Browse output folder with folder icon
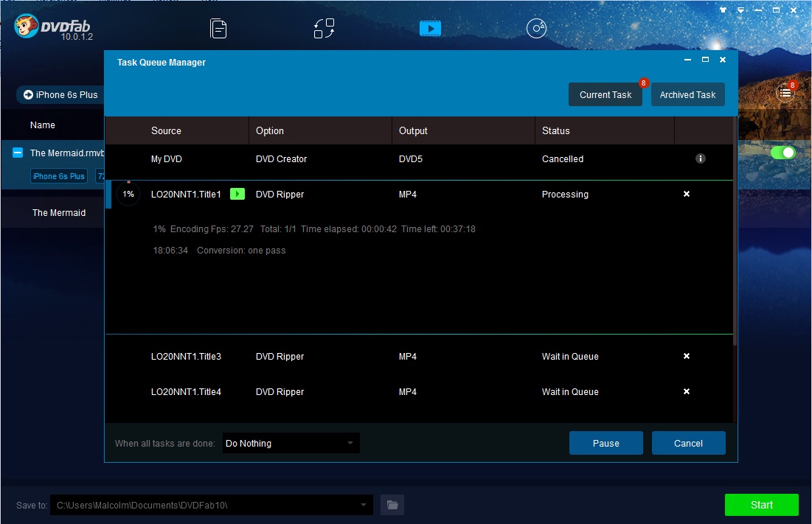The width and height of the screenshot is (812, 524). 392,505
